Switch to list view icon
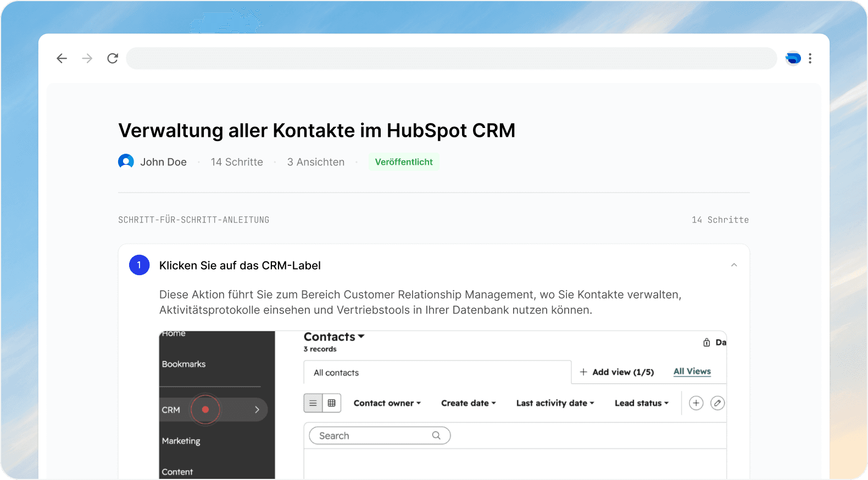Image resolution: width=868 pixels, height=480 pixels. click(x=313, y=403)
